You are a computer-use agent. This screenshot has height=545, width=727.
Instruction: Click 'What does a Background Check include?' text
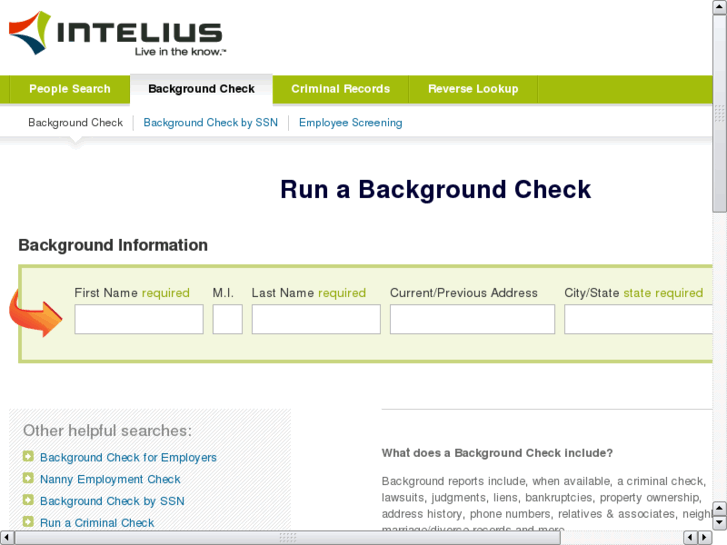[x=497, y=453]
